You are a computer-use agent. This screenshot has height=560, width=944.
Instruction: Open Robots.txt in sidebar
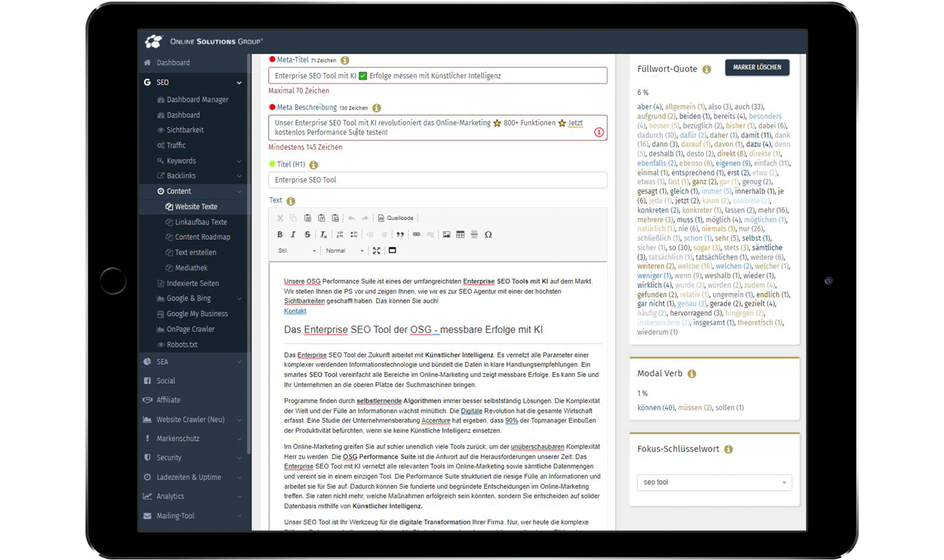pyautogui.click(x=182, y=345)
